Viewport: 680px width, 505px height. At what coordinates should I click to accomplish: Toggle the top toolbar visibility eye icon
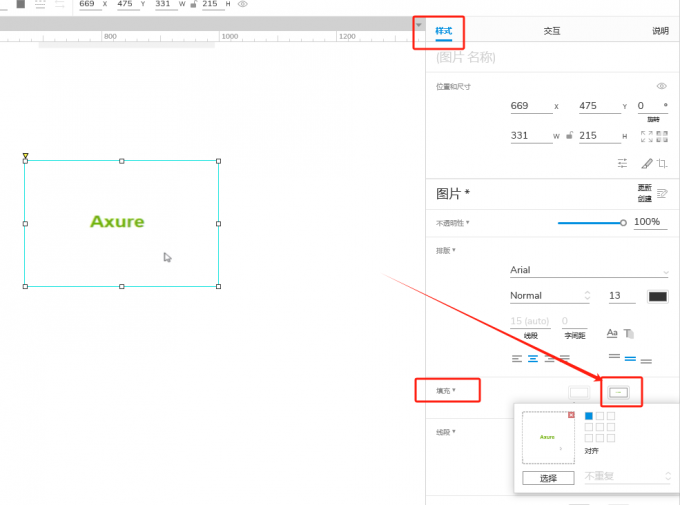(x=243, y=4)
